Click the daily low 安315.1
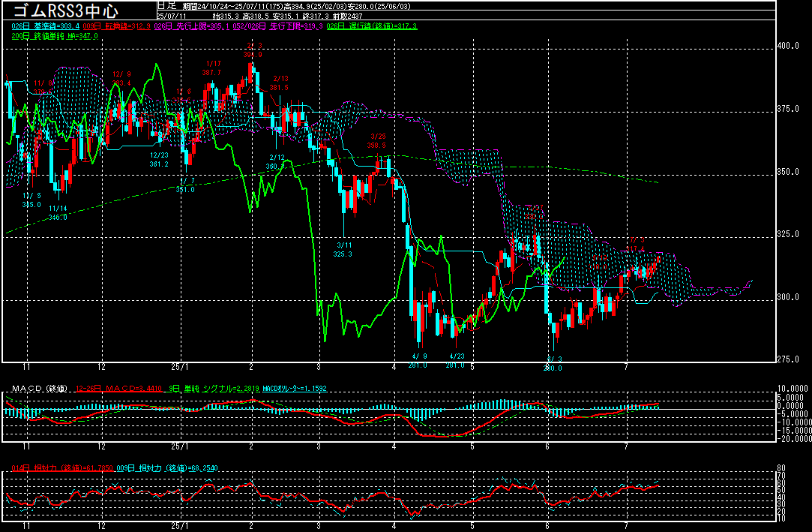 pyautogui.click(x=286, y=17)
